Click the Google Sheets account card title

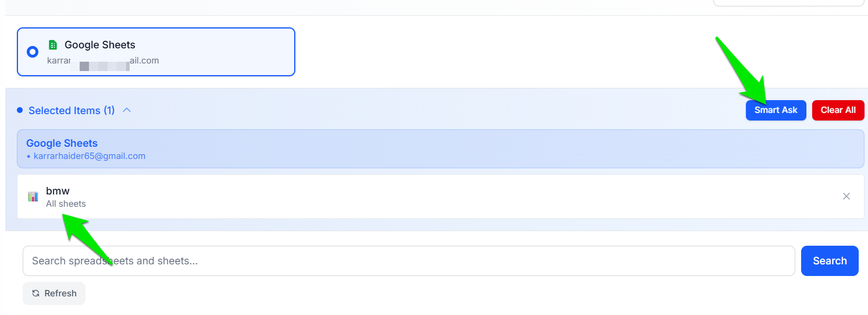point(99,45)
